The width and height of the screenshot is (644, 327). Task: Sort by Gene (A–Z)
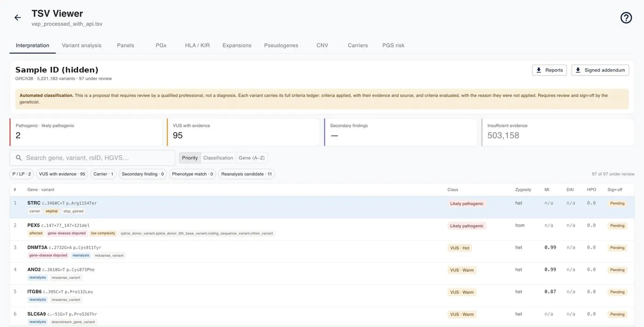pyautogui.click(x=252, y=158)
